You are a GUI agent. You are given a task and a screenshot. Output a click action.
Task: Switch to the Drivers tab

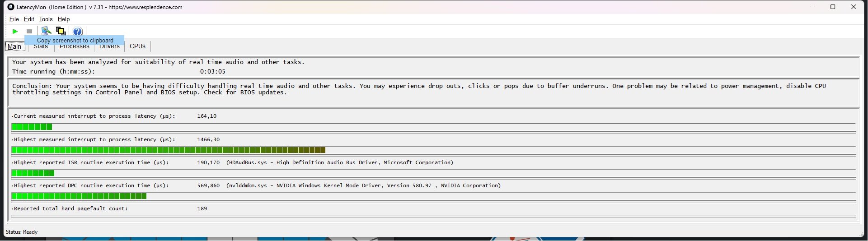click(x=109, y=46)
